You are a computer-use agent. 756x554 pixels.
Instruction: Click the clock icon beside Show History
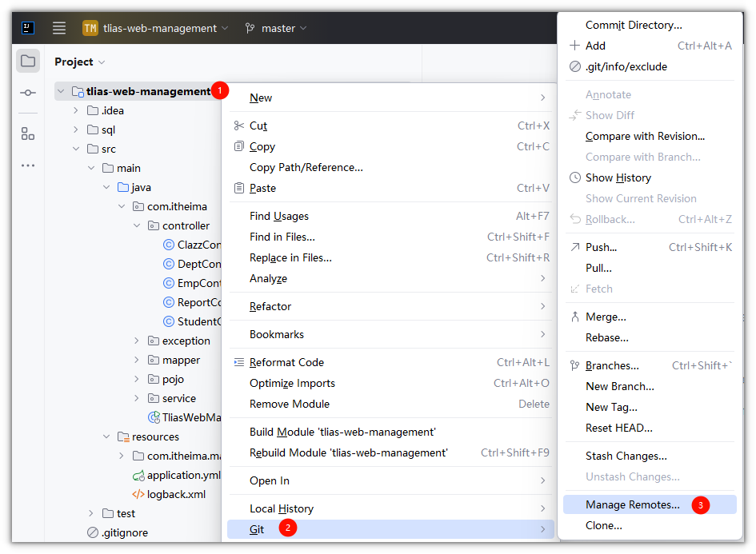pos(574,177)
